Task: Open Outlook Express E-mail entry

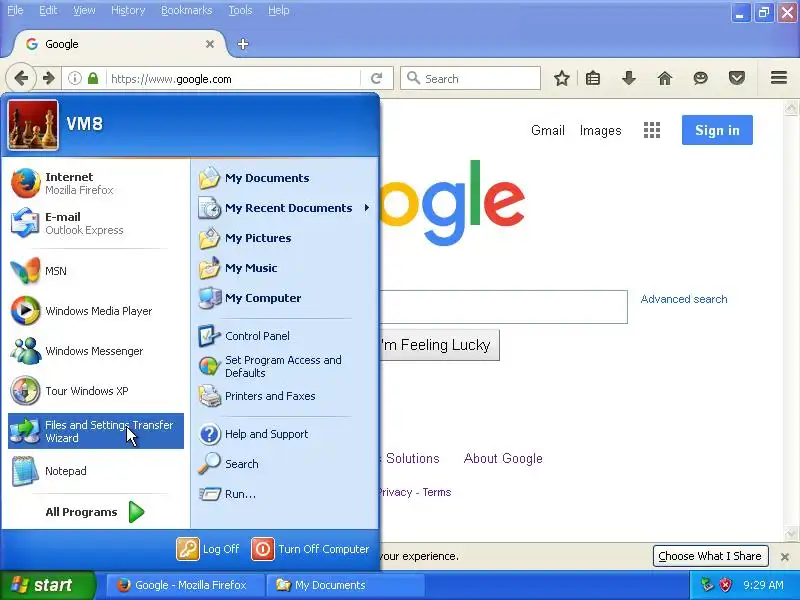Action: pyautogui.click(x=96, y=223)
